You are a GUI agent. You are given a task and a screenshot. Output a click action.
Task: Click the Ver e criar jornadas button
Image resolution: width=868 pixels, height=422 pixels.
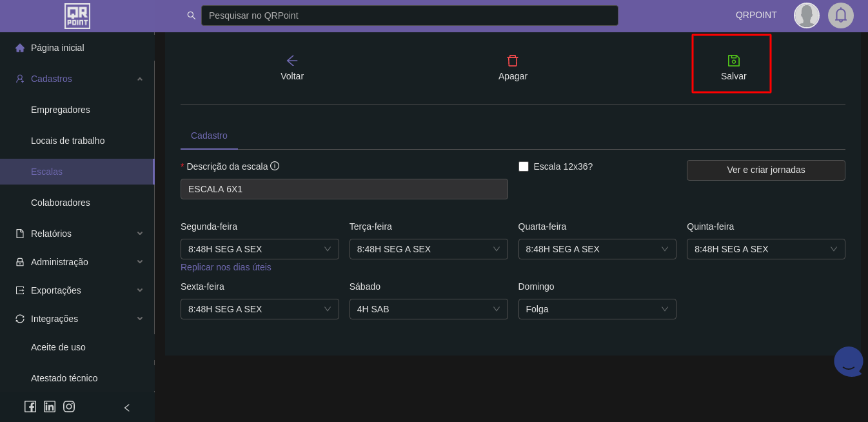coord(765,170)
